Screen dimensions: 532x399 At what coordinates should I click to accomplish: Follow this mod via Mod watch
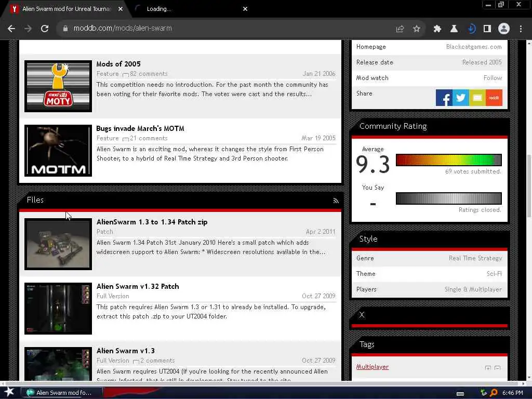point(493,78)
